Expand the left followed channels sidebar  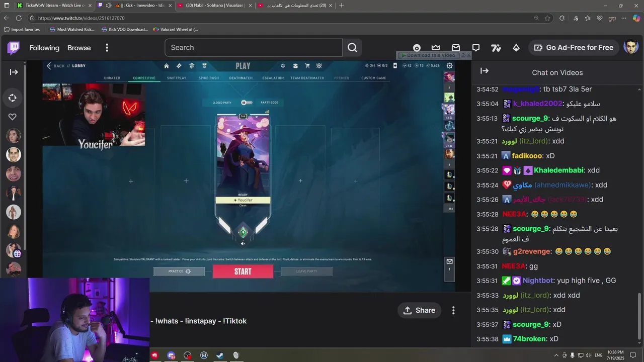pyautogui.click(x=14, y=72)
